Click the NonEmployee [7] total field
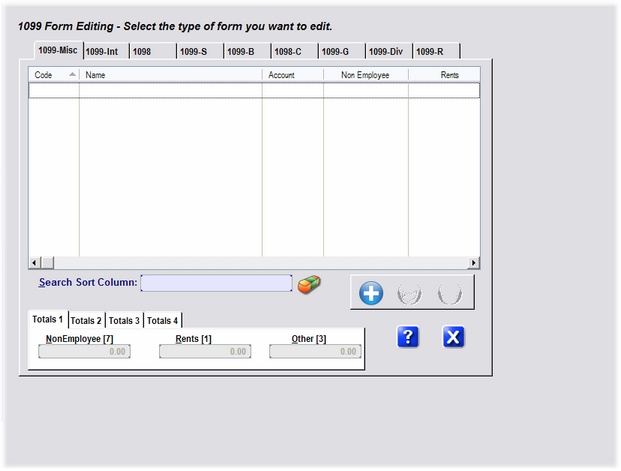This screenshot has height=471, width=621. coord(84,351)
